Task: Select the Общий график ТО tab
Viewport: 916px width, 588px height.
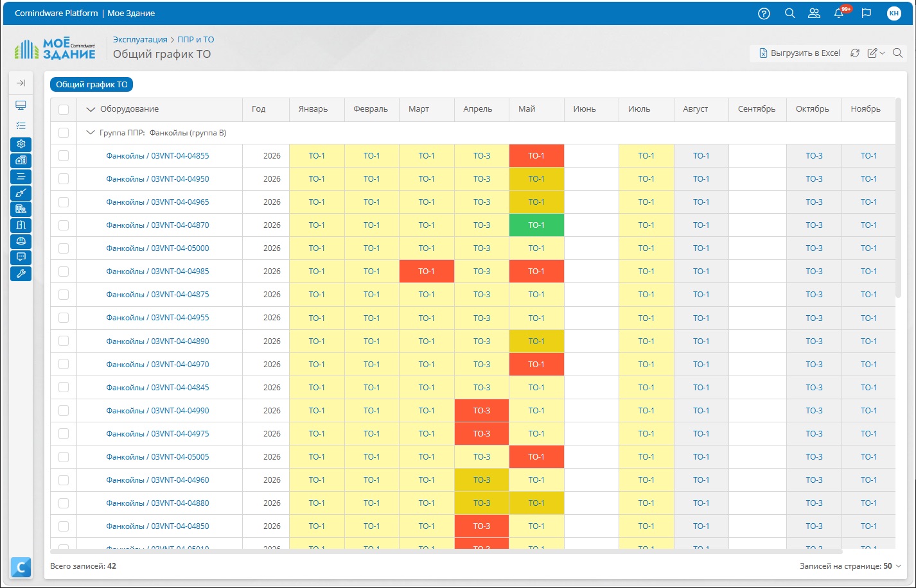Action: [91, 84]
